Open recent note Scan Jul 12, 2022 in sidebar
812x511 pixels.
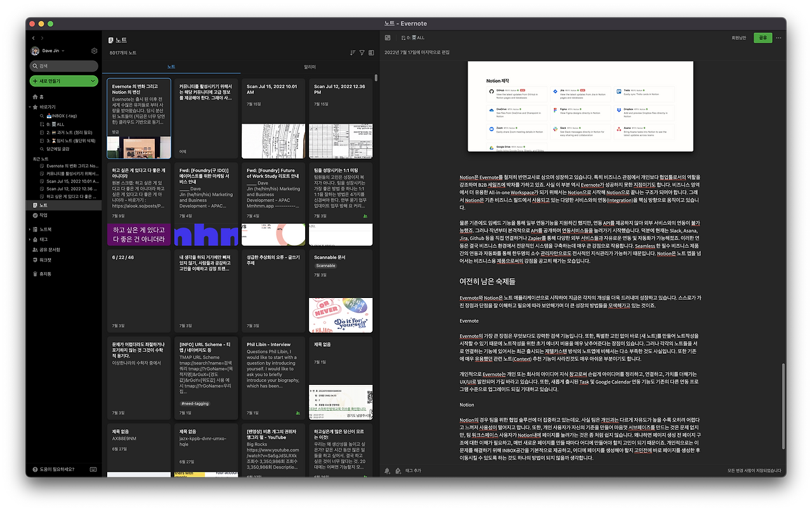tap(68, 188)
